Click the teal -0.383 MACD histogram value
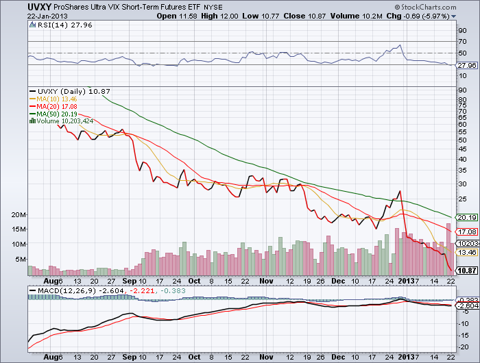 pyautogui.click(x=172, y=291)
